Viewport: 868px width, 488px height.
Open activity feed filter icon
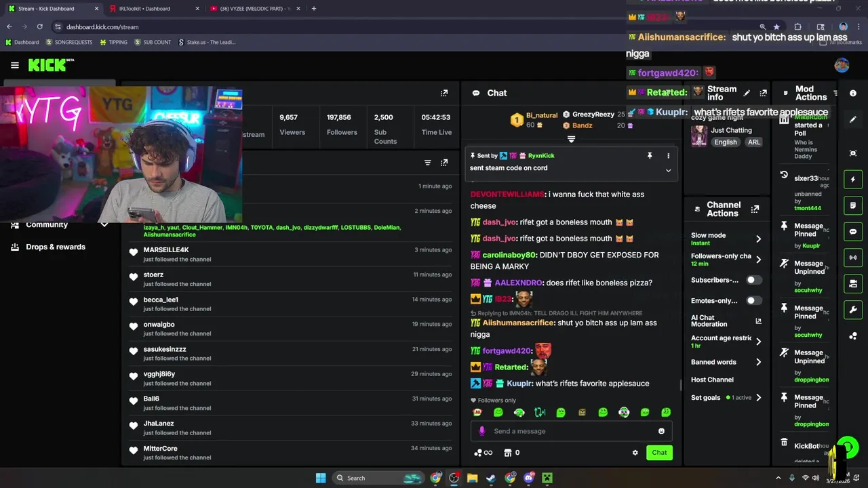pyautogui.click(x=427, y=163)
